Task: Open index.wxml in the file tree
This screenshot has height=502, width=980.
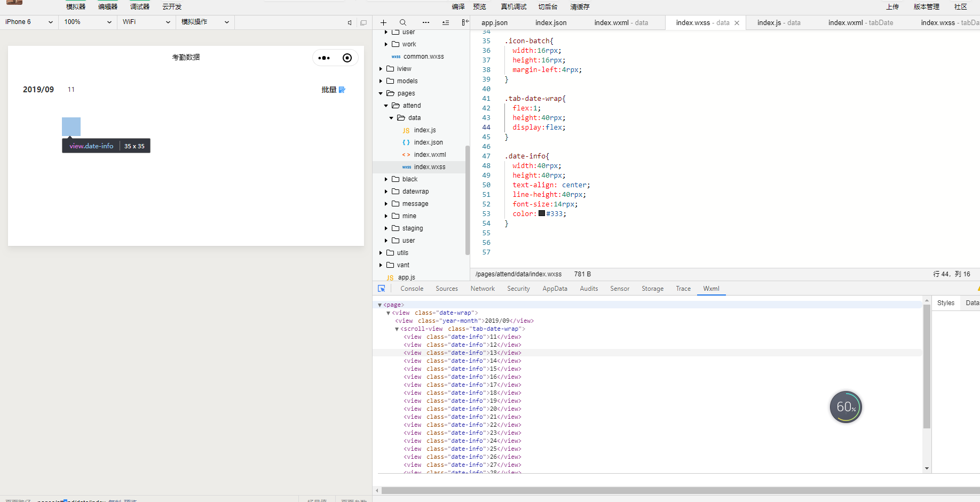Action: click(x=430, y=155)
